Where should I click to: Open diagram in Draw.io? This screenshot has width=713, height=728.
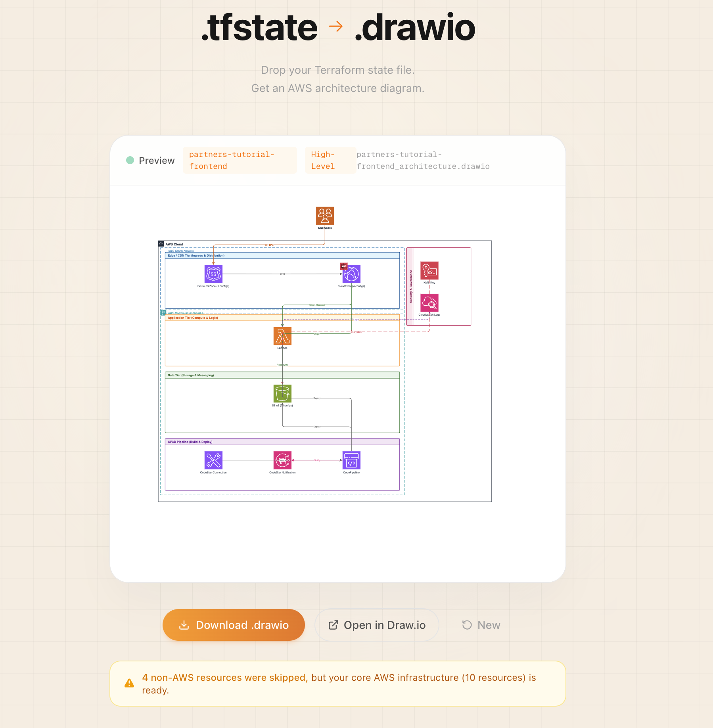tap(377, 625)
